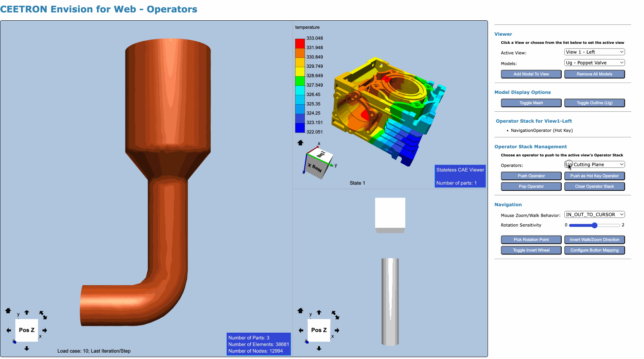
Task: Open the Operators dropdown showing Ug Cutting Plane
Action: tap(594, 164)
